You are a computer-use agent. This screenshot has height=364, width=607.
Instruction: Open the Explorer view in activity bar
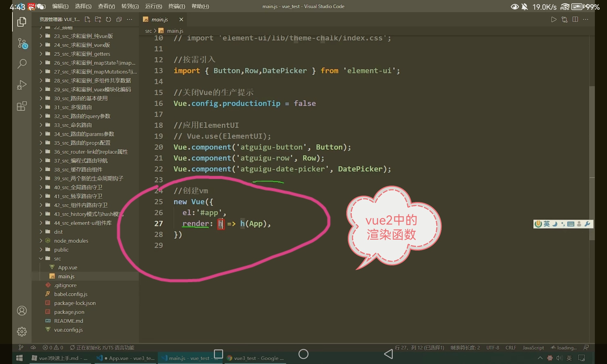[x=22, y=22]
